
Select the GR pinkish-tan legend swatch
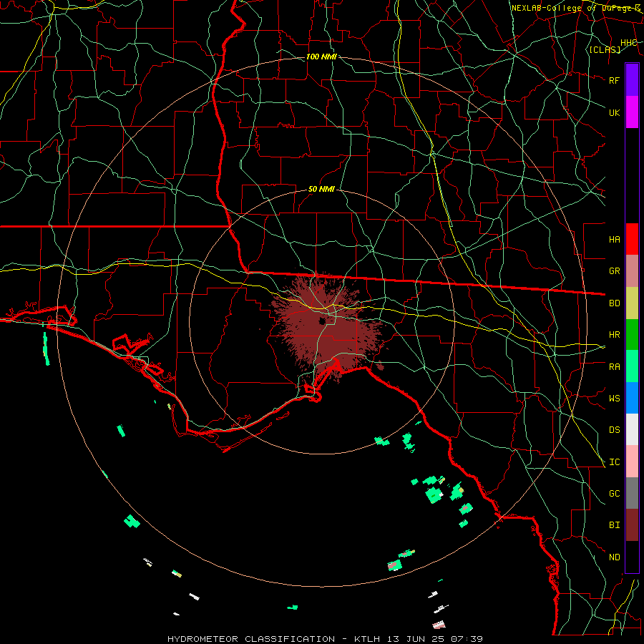[632, 271]
